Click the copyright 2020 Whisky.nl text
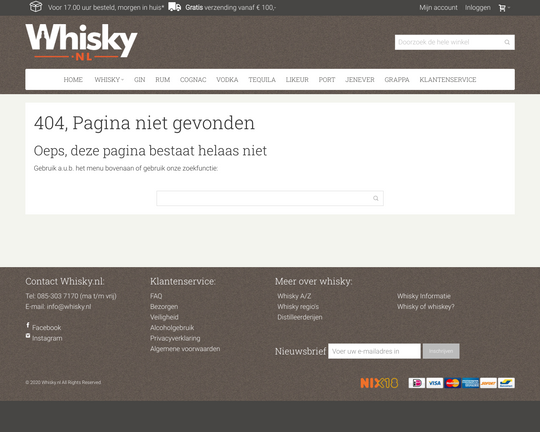The image size is (540, 432). point(63,382)
